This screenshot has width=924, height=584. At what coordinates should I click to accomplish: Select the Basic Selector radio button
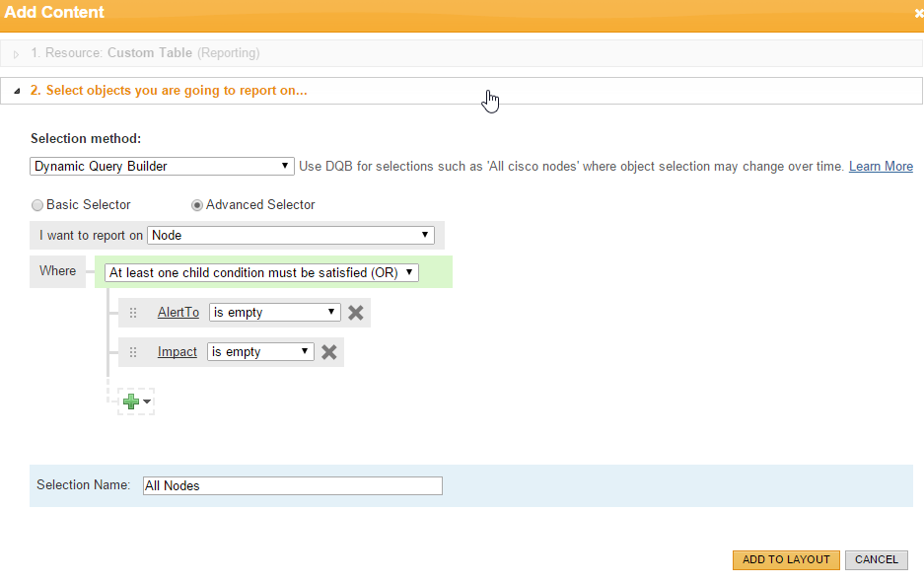37,205
